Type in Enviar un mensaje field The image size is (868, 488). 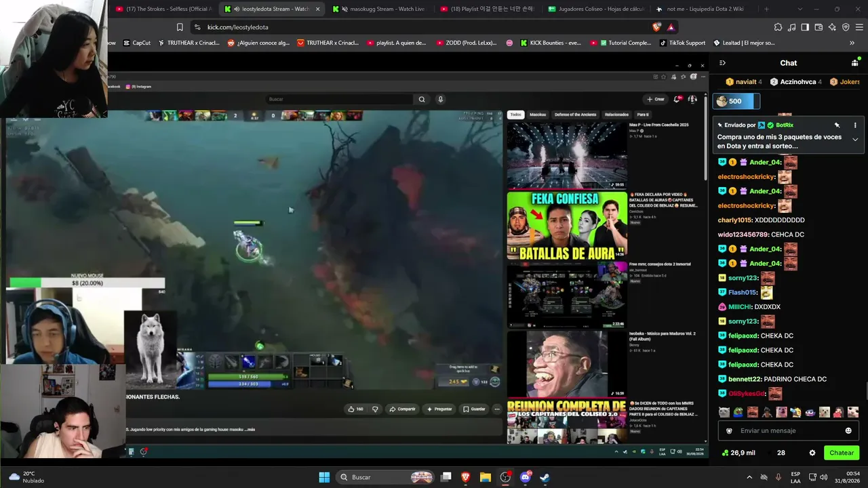789,430
